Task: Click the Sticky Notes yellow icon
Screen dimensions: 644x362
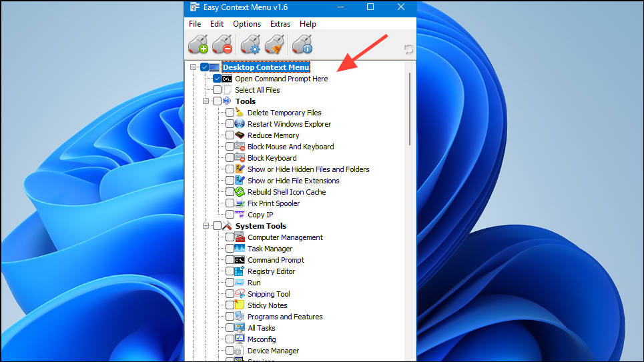Action: point(240,305)
